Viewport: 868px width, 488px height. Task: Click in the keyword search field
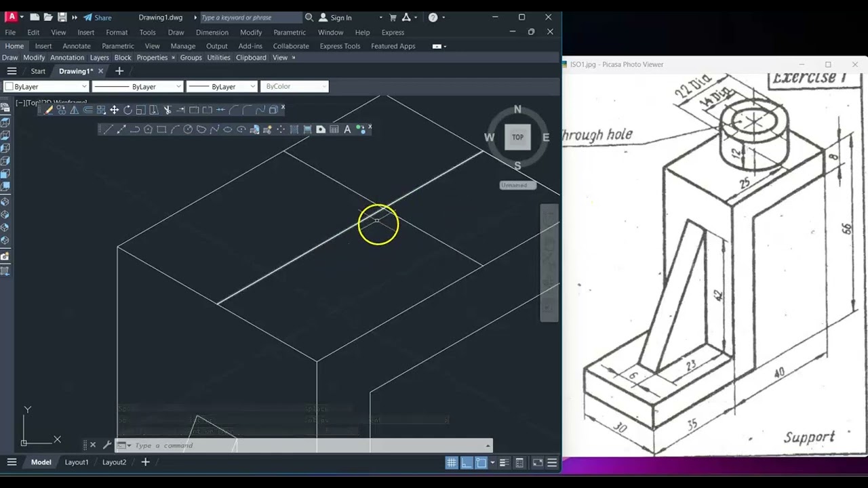pyautogui.click(x=251, y=18)
